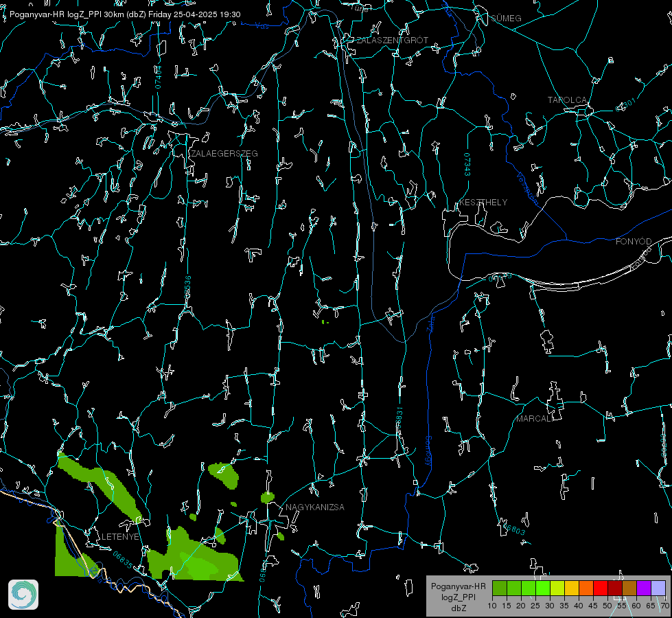This screenshot has height=618, width=672.
Task: Select the 60–65 dBZ purple swatch
Action: point(644,588)
